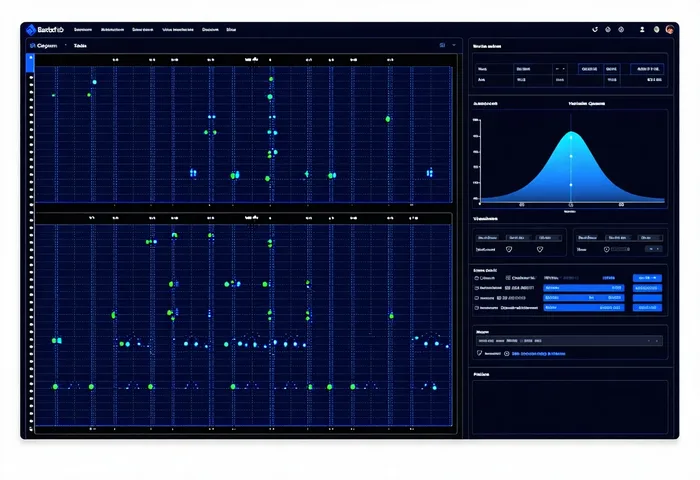Open the fourth, longest top navigation item
Viewport: 700px width, 480px height.
click(178, 30)
